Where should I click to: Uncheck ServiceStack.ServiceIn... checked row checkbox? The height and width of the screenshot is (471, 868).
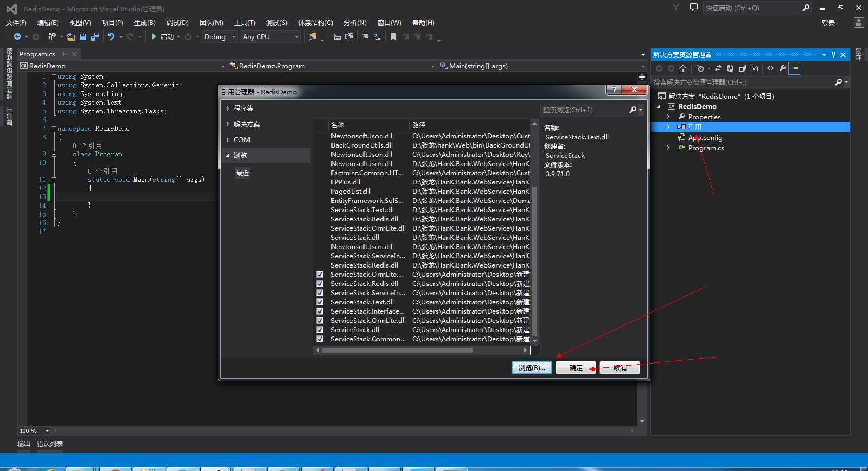coord(320,293)
